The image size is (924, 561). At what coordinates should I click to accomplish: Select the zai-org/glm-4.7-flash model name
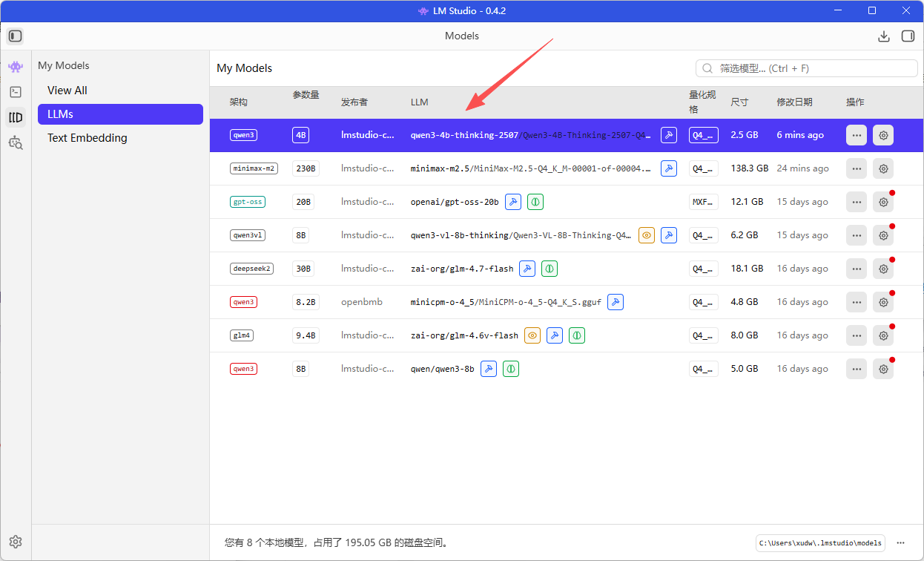[x=461, y=269]
